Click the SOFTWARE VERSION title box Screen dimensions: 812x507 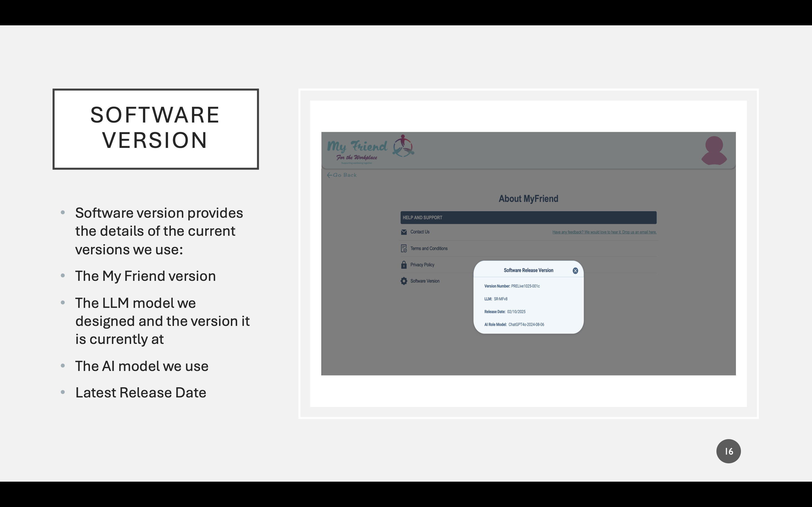click(x=155, y=129)
